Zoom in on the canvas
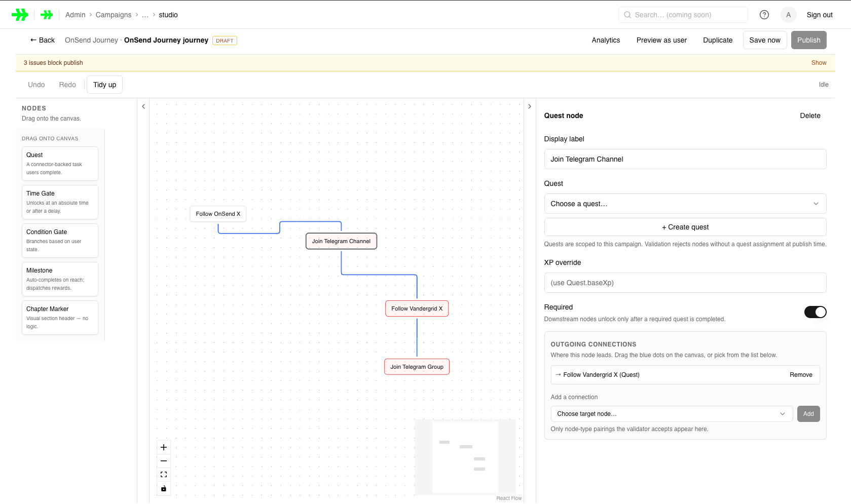 pos(164,447)
